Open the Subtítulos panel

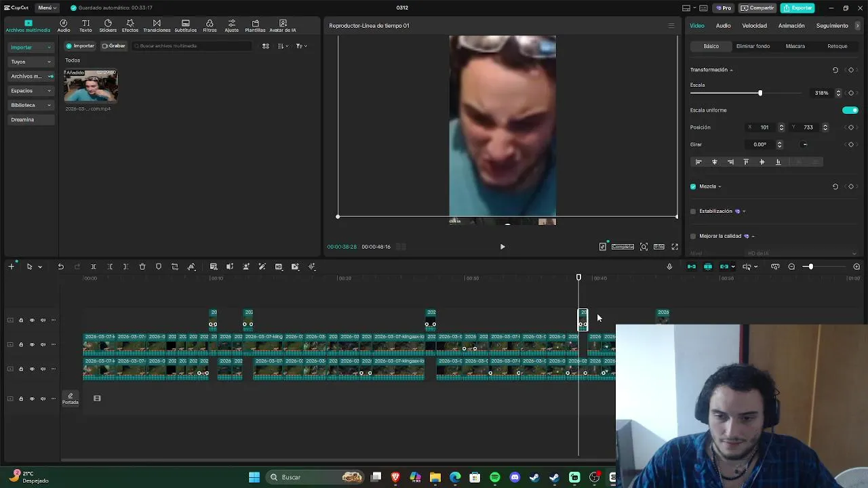186,26
